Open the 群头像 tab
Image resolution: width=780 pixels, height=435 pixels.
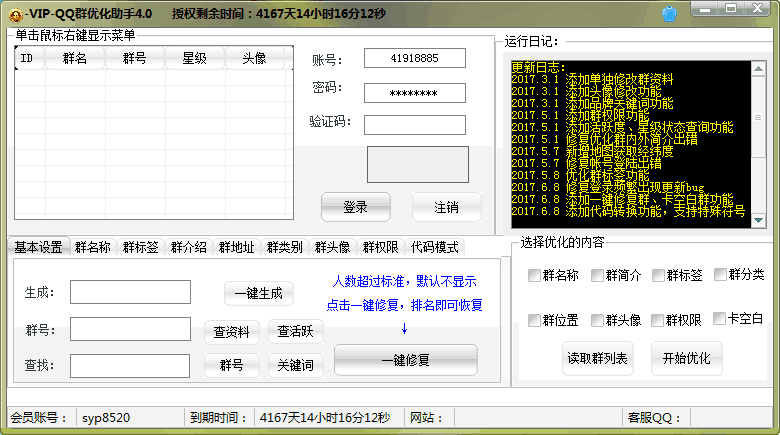[x=332, y=247]
